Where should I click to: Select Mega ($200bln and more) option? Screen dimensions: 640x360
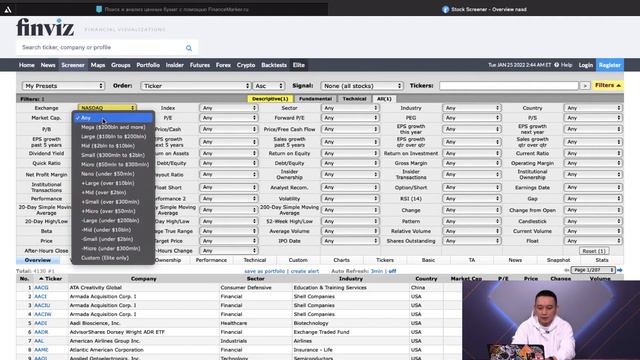tap(113, 127)
